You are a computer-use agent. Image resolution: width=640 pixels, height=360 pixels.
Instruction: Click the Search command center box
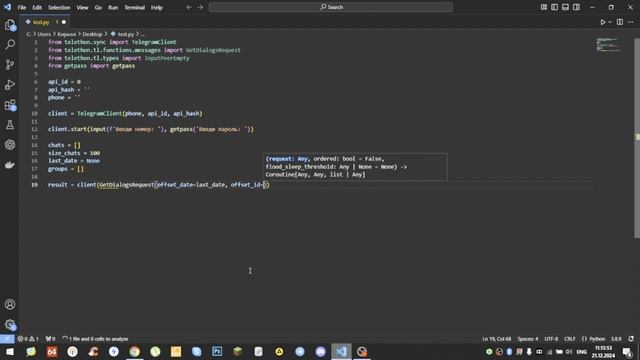pos(331,7)
